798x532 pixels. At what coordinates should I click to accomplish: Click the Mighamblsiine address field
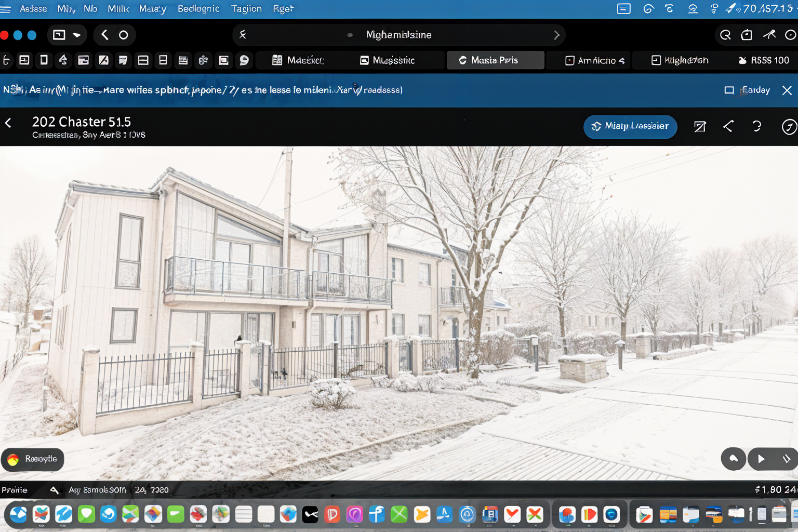[398, 35]
